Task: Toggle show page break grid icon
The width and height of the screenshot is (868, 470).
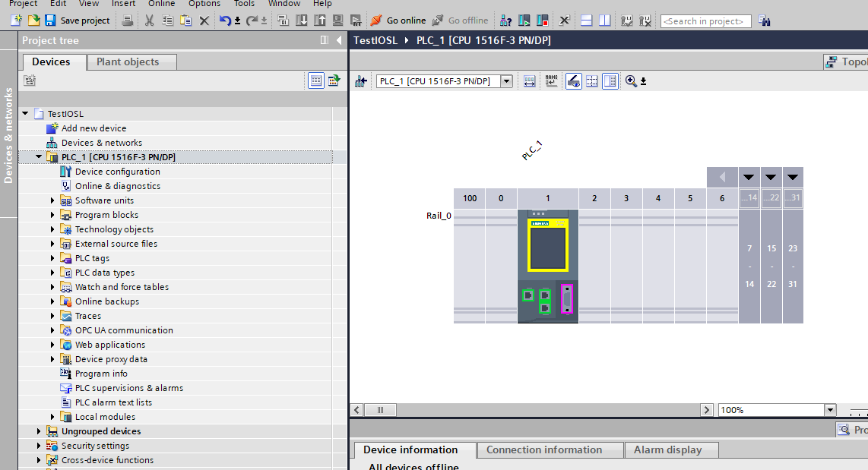Action: pyautogui.click(x=592, y=81)
